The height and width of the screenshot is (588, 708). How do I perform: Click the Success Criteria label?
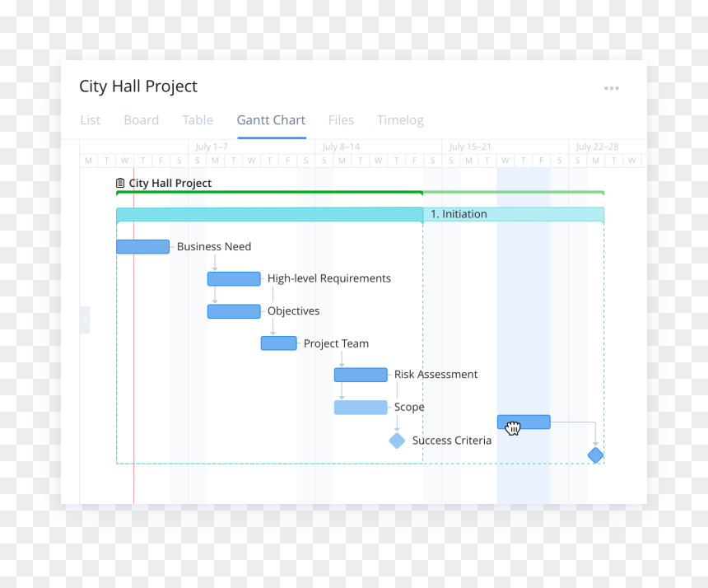(x=451, y=441)
